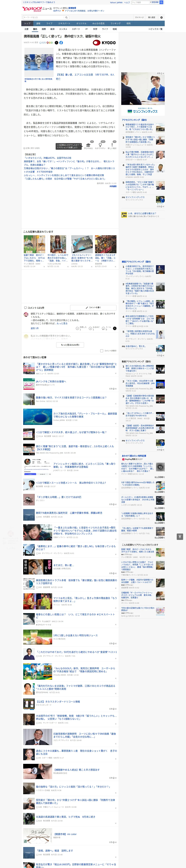Open the トップ tab
Image resolution: width=186 pixels, height=868 pixels.
[x=27, y=24]
